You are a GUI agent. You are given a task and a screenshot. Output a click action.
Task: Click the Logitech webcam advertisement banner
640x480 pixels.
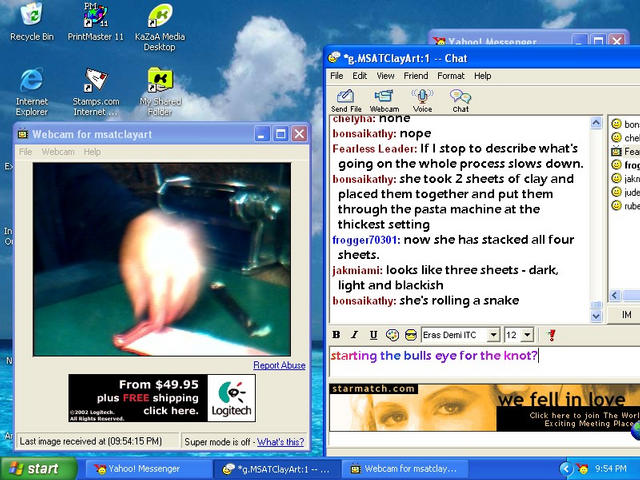[162, 398]
